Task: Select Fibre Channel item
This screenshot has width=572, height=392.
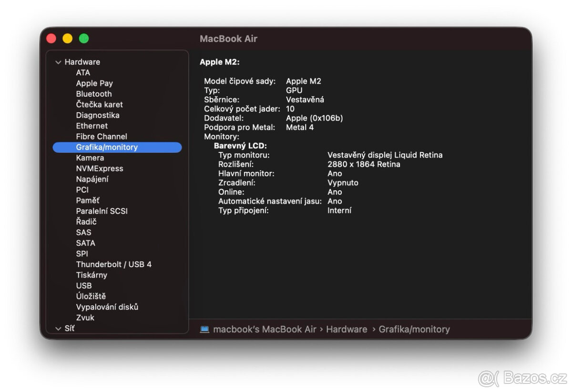Action: (x=102, y=136)
